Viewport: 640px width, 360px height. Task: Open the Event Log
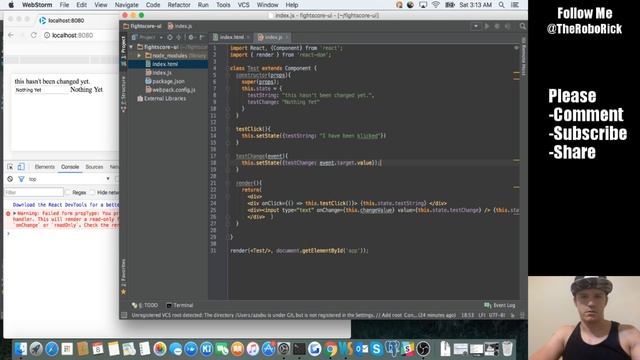(500, 305)
